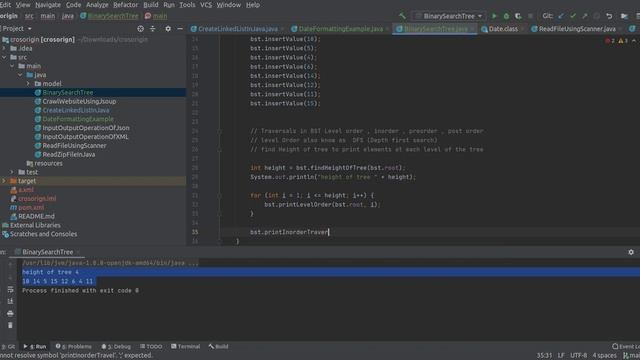640x360 pixels.
Task: Place cursor on bst.printInorderTraver line
Action: click(x=289, y=232)
